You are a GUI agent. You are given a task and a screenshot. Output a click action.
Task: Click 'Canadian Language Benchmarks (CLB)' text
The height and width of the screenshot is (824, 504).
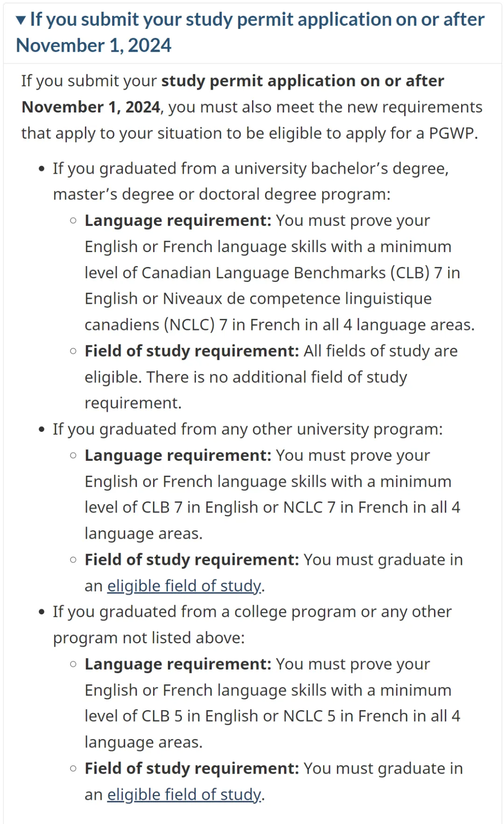tap(286, 273)
